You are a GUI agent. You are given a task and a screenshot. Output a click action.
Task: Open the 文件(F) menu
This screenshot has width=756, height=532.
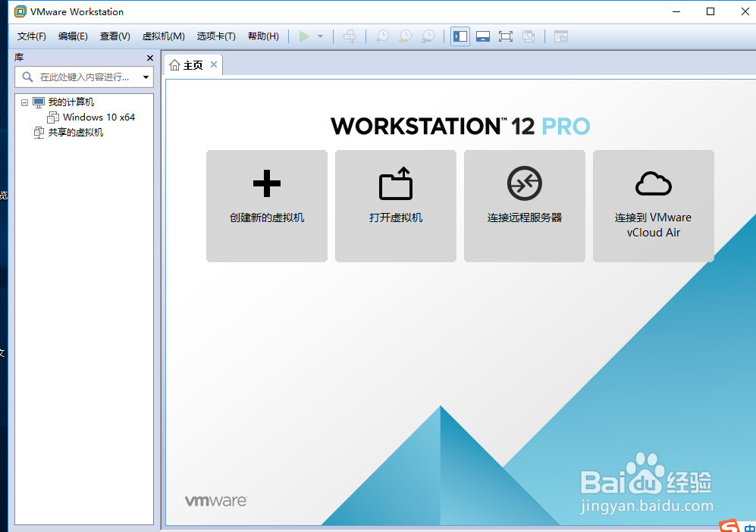(x=31, y=36)
